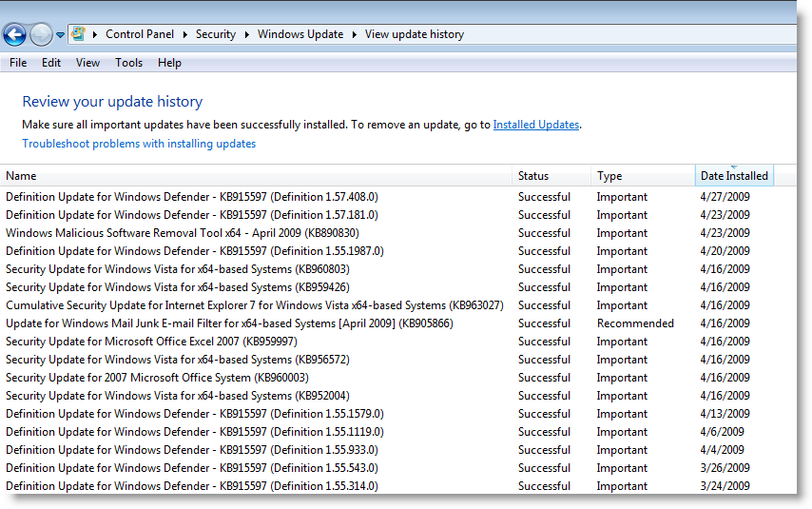The width and height of the screenshot is (812, 509).
Task: Select Security Update KB959426 row
Action: point(398,287)
